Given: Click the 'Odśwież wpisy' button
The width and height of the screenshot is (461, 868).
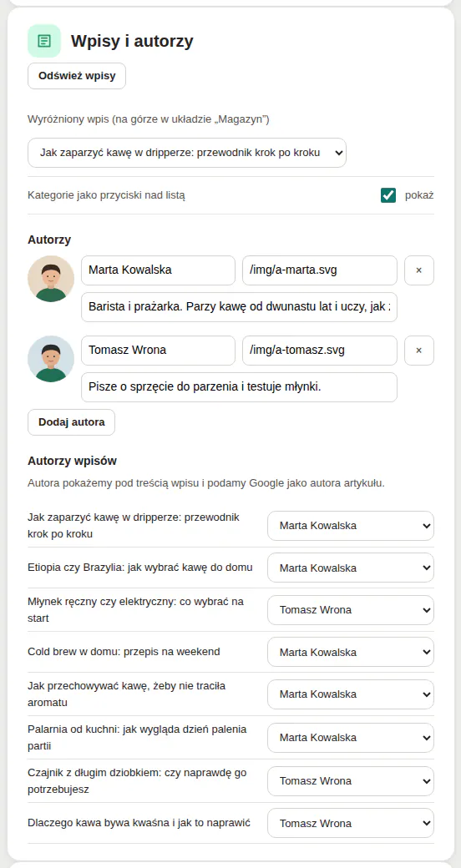Looking at the screenshot, I should [77, 76].
